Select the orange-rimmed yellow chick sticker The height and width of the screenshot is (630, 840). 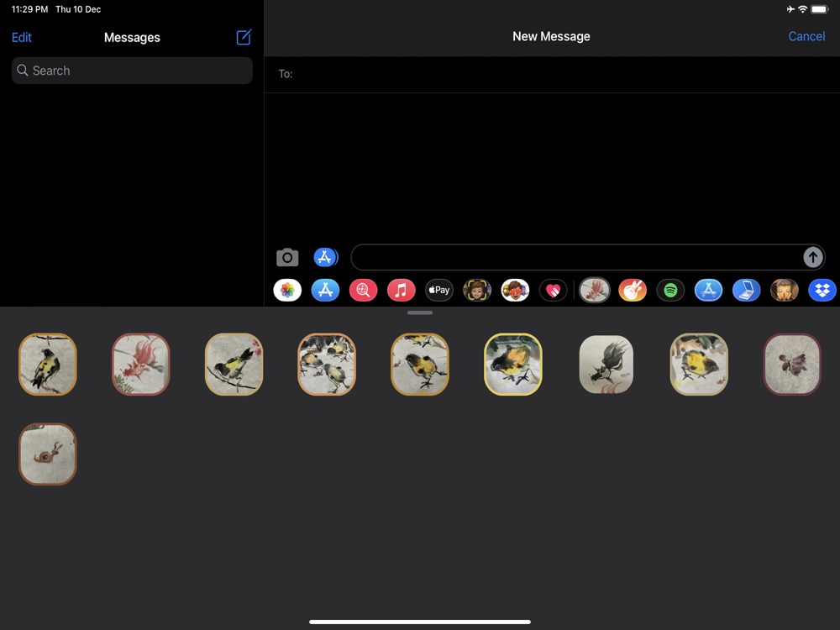[x=420, y=365]
